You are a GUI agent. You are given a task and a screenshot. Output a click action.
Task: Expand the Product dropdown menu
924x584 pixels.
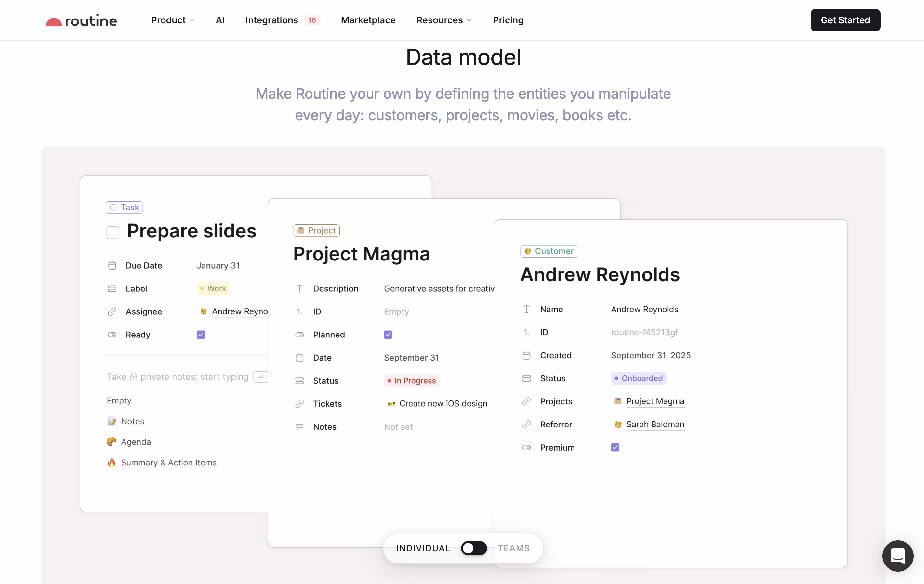click(172, 20)
